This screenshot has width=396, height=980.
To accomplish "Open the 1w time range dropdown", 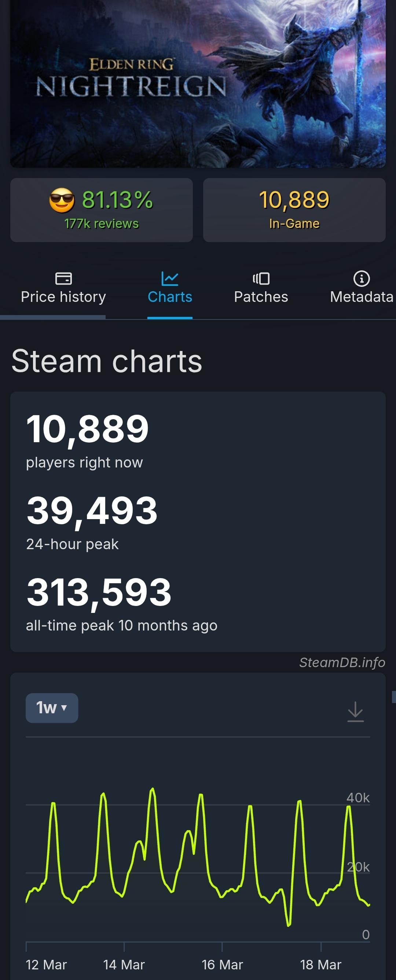I will coord(52,708).
